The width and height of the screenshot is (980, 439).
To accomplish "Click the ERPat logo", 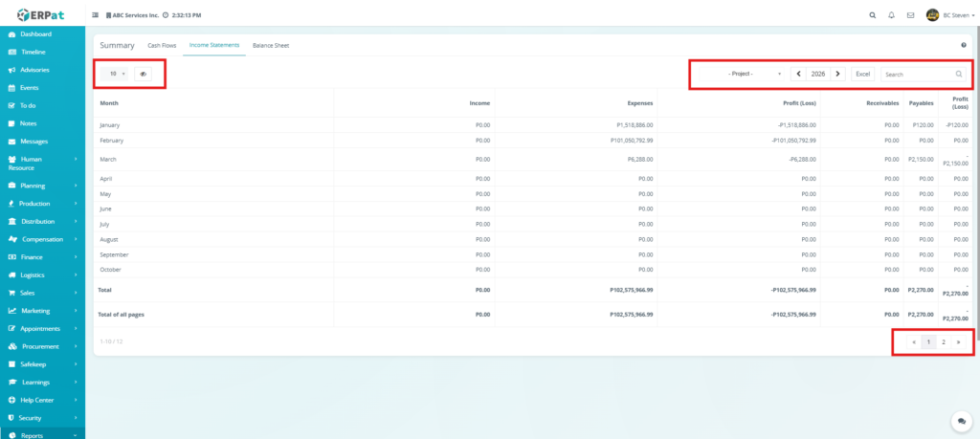I will (41, 14).
